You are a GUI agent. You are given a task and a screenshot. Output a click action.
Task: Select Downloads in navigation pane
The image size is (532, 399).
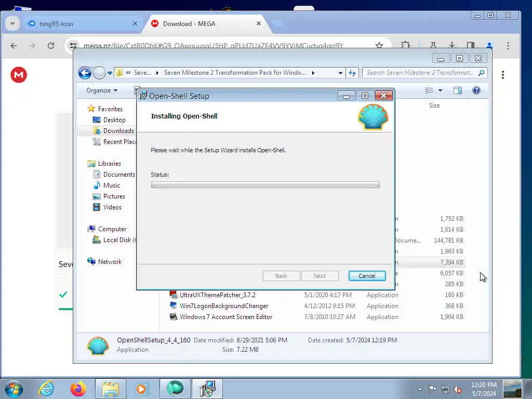pyautogui.click(x=113, y=130)
